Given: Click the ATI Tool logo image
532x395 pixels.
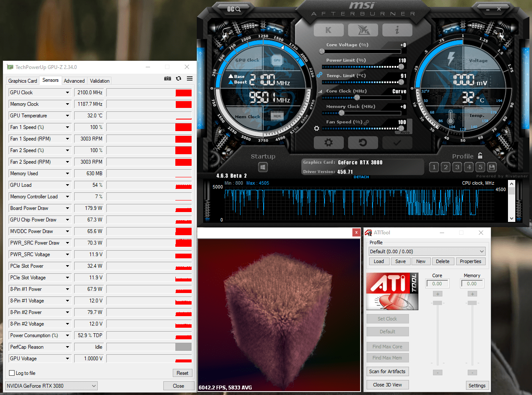Looking at the screenshot, I should pos(392,291).
